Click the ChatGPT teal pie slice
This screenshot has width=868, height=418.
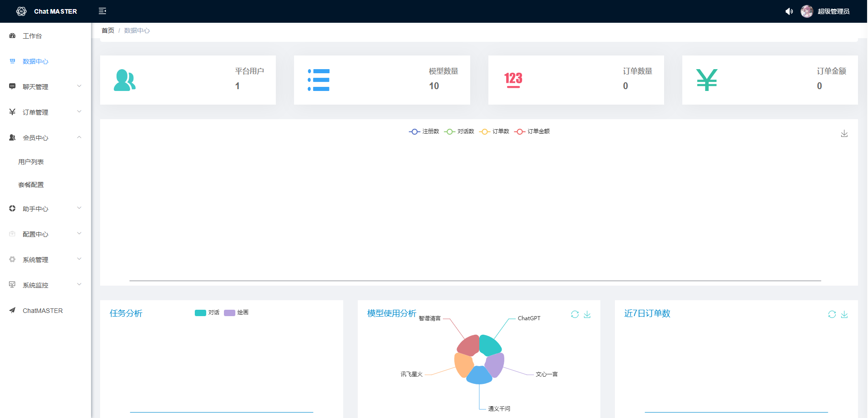tap(489, 346)
